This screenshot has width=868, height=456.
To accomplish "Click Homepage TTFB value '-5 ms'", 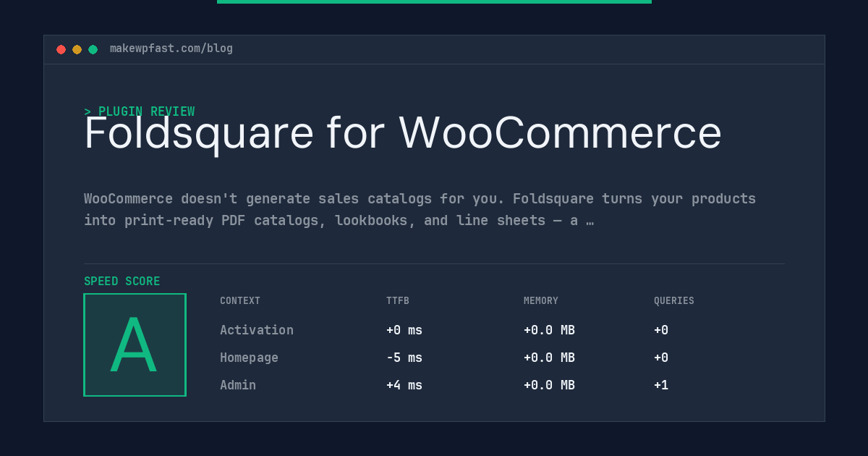I will click(404, 358).
